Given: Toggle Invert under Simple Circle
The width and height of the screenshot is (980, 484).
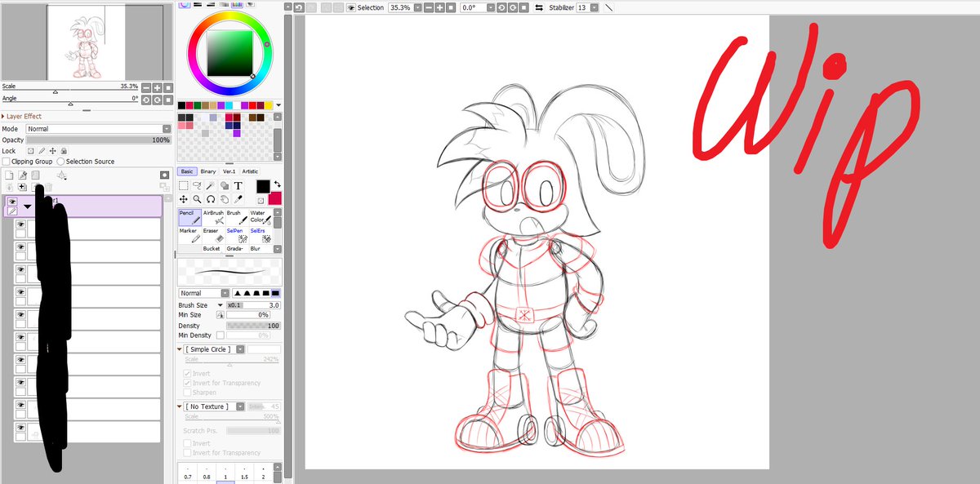Looking at the screenshot, I should click(187, 374).
